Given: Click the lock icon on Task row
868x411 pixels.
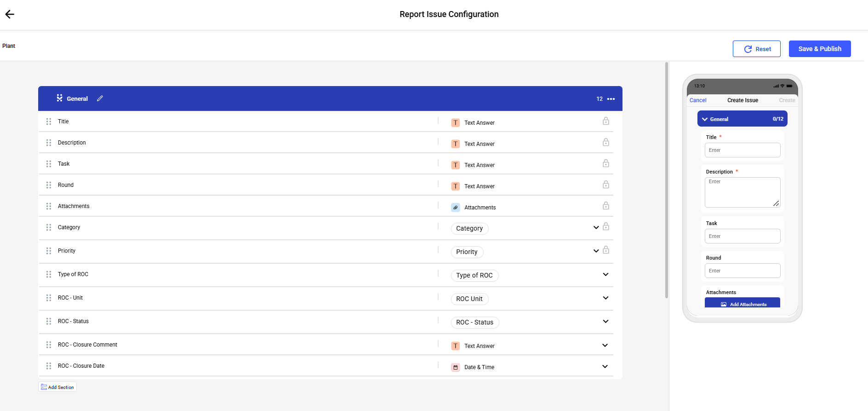Looking at the screenshot, I should point(606,163).
